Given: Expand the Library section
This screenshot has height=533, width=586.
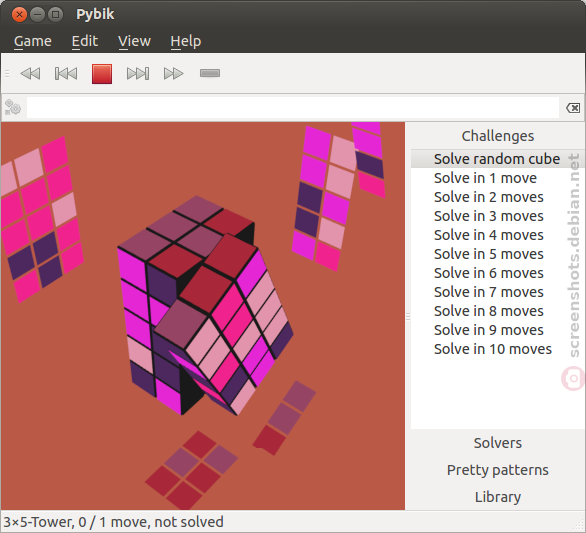Looking at the screenshot, I should (497, 497).
